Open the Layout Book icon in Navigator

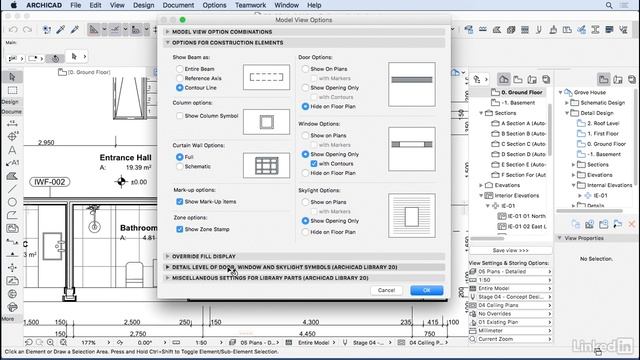point(532,79)
